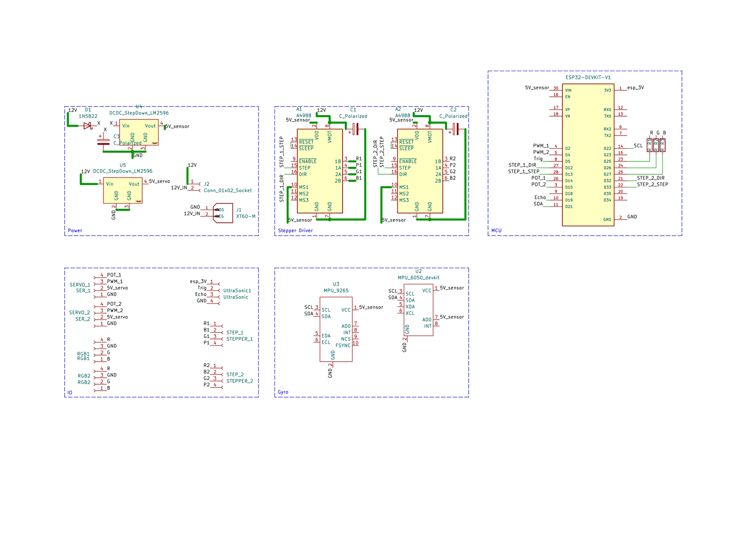
Task: Click the B jumper symbol beside ESP32
Action: [663, 145]
